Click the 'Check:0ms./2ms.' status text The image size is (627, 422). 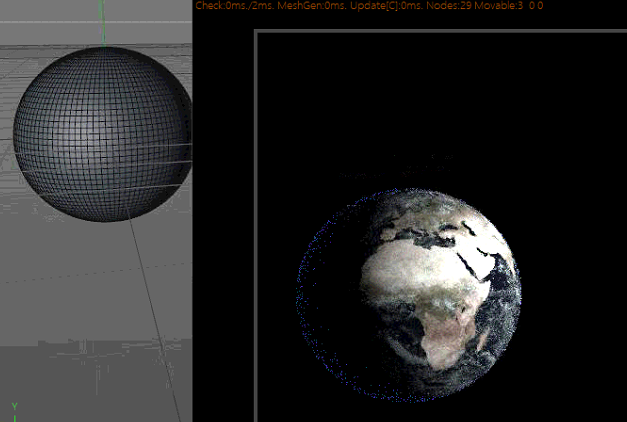(235, 6)
